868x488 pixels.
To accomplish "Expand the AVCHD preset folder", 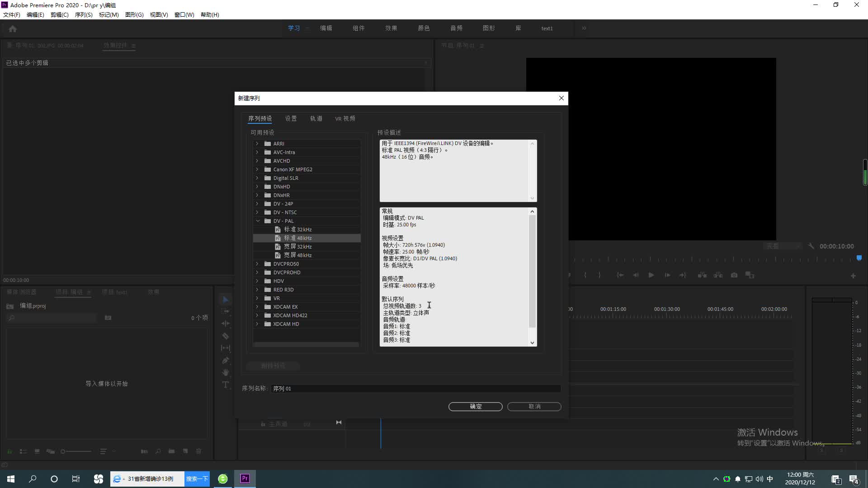I will [257, 161].
